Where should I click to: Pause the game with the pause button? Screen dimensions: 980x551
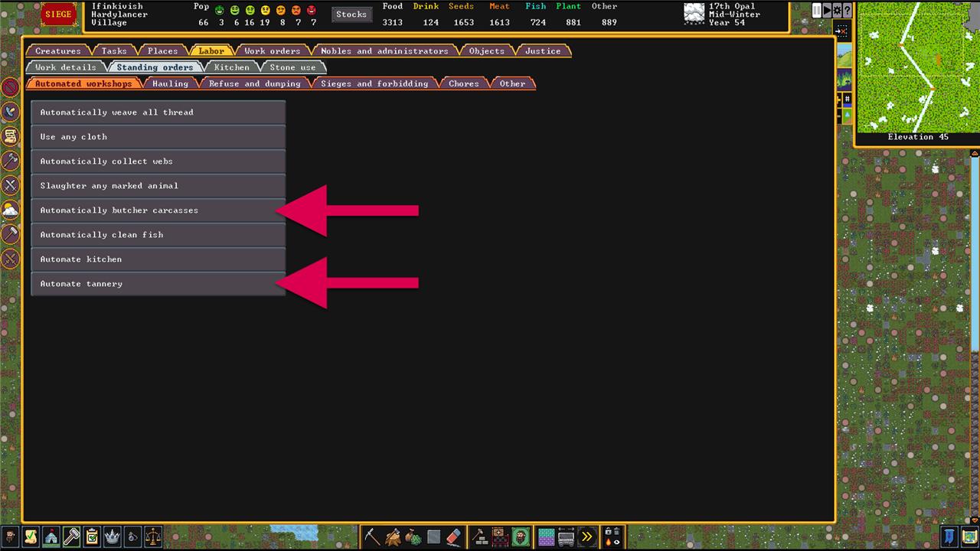817,11
